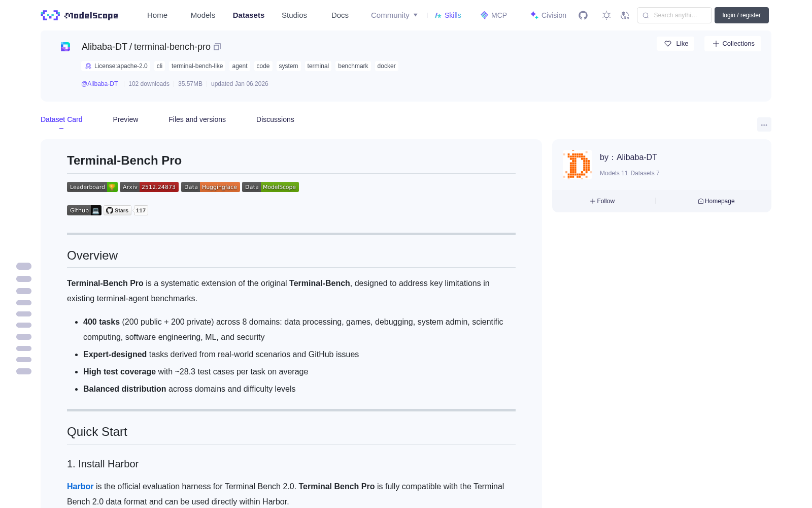Switch language with translate icon
This screenshot has height=508, width=812.
(625, 15)
